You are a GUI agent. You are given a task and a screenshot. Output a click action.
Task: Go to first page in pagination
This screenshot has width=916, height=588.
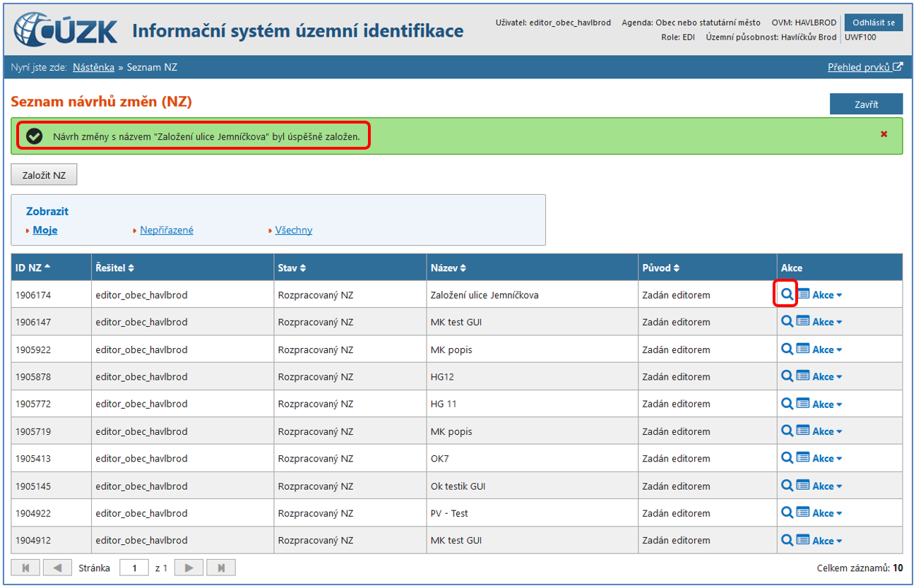[25, 568]
